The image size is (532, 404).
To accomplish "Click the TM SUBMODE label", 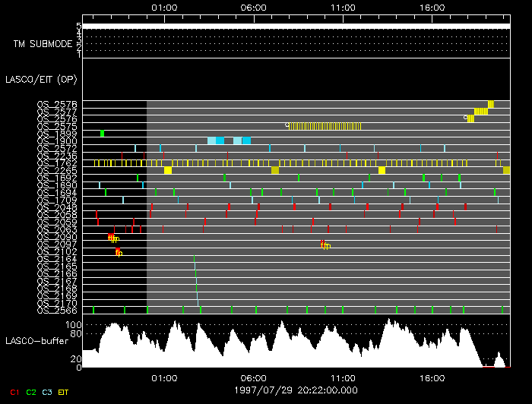I will 43,43.
